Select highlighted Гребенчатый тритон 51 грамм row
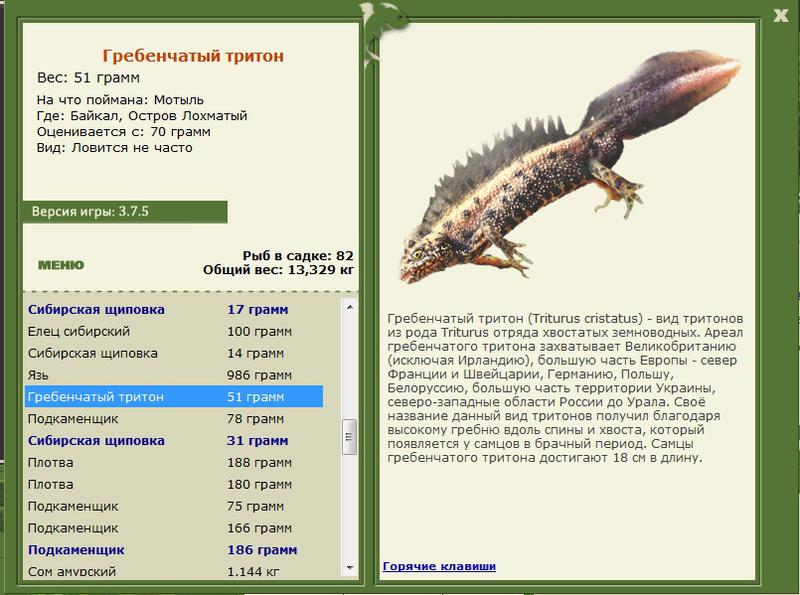This screenshot has height=595, width=800. tap(174, 396)
